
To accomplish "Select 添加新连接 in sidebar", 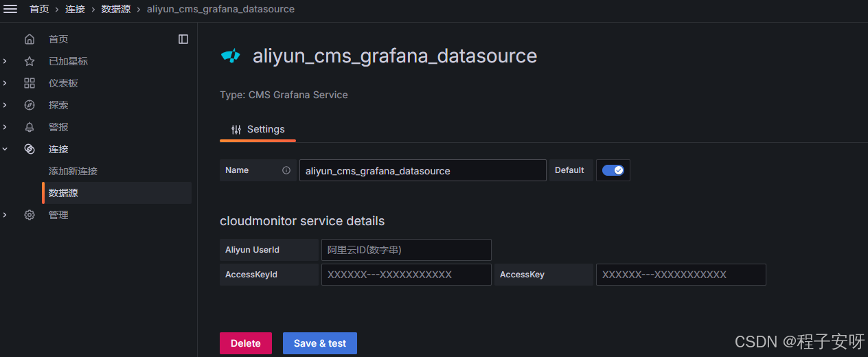I will (x=73, y=171).
